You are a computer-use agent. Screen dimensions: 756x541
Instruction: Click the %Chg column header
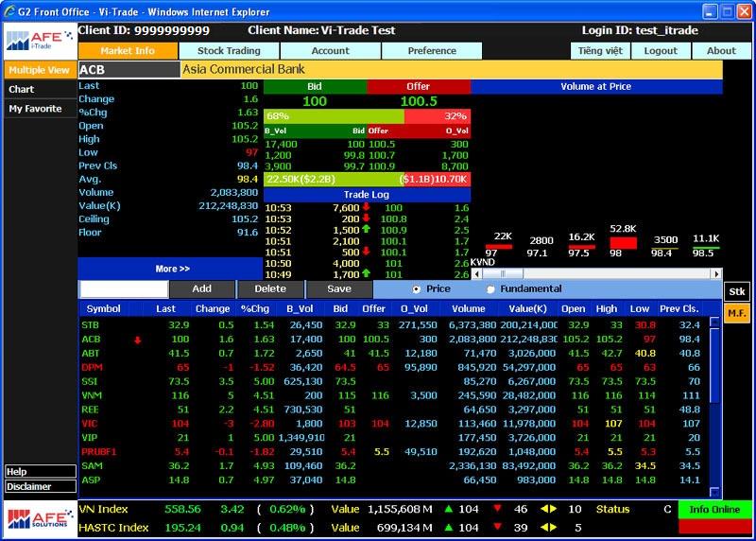pos(255,309)
